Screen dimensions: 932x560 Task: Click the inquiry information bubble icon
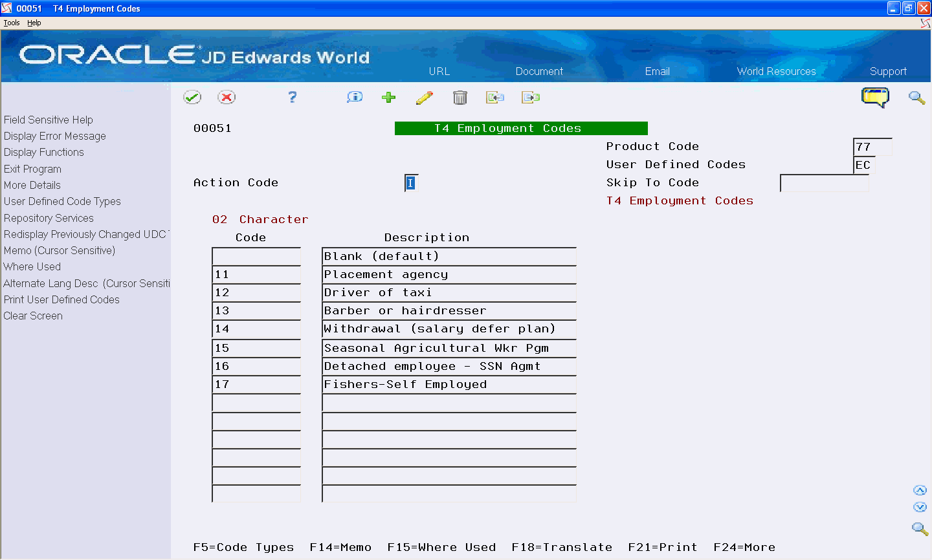pyautogui.click(x=354, y=97)
